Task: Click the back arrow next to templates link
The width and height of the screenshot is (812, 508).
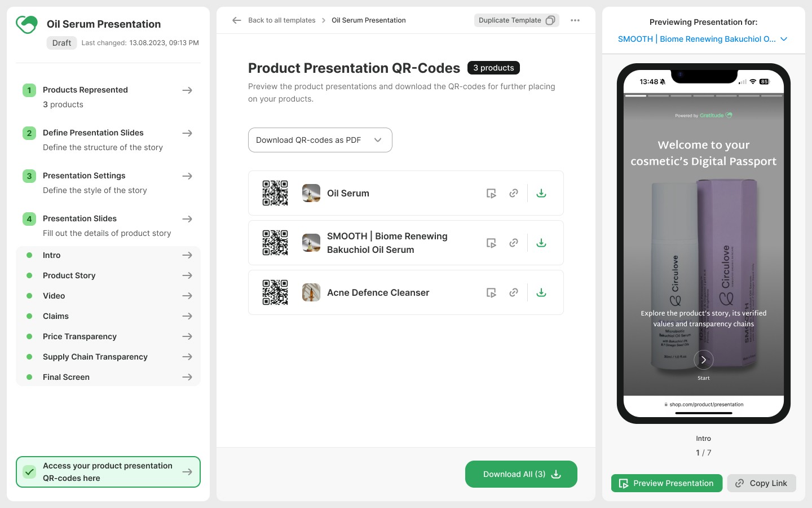Action: tap(237, 20)
